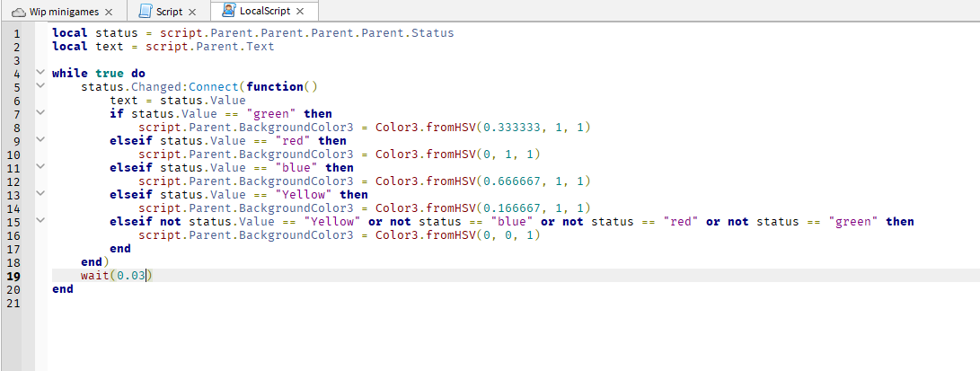
Task: Fold the elseif "blue" branch
Action: [x=40, y=167]
